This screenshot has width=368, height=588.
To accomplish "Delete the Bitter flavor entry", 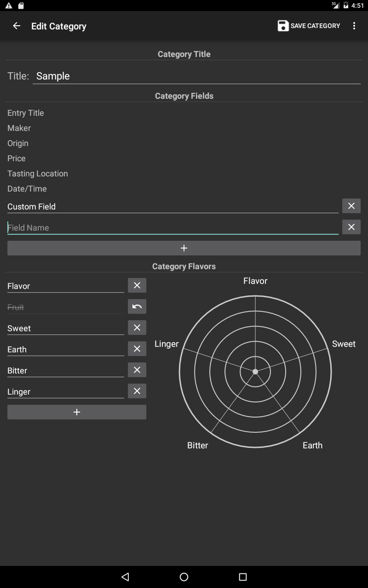I will [x=137, y=370].
